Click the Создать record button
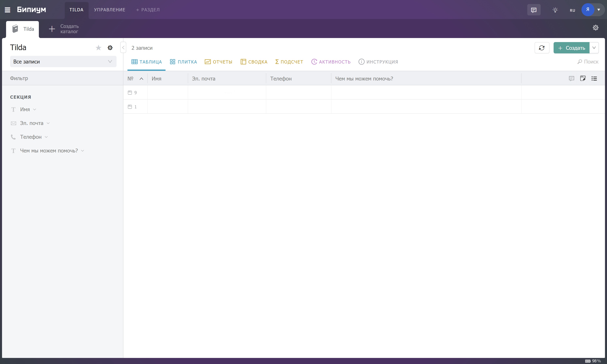 [571, 48]
